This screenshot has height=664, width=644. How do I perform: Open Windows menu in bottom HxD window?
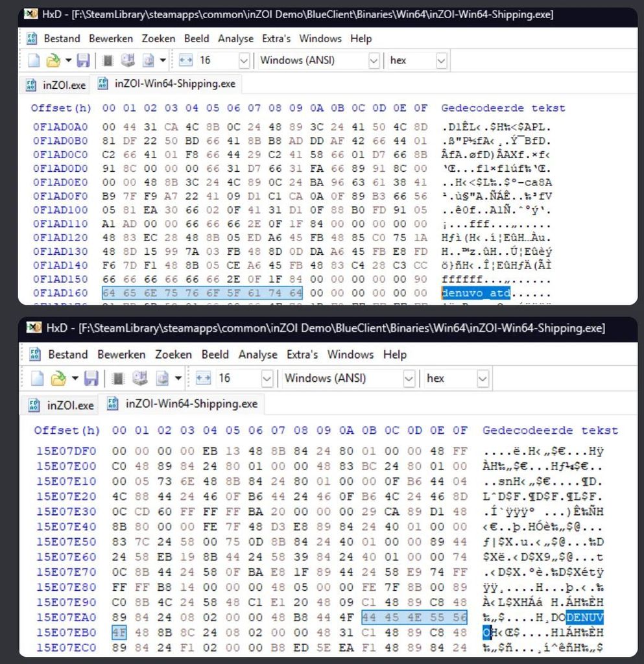351,355
